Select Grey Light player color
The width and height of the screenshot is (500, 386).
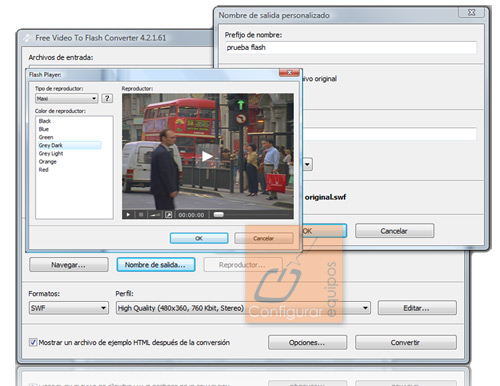51,153
